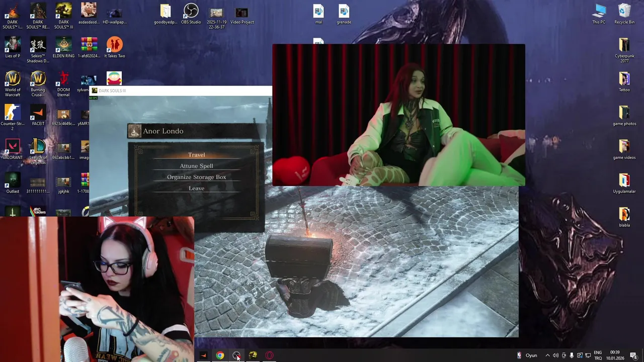Open the notification center icon

click(633, 355)
